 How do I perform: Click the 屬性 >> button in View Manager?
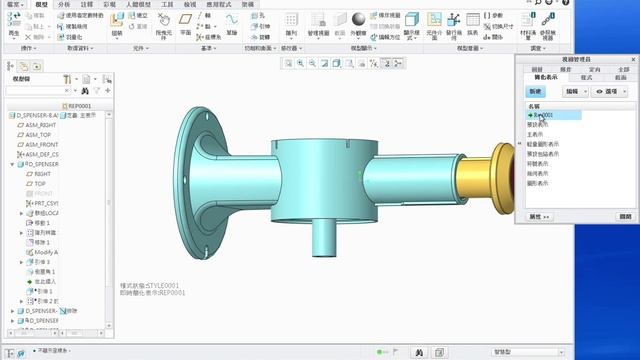539,217
